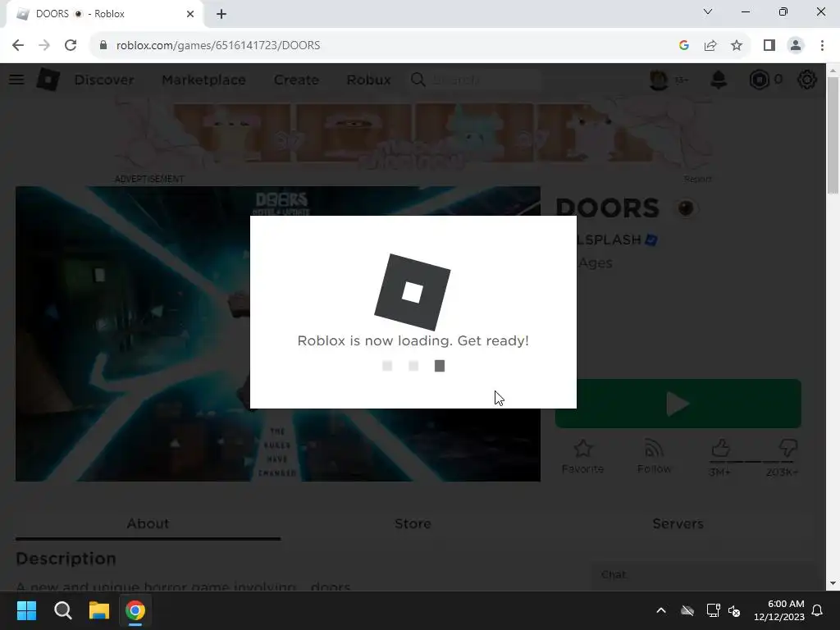Viewport: 840px width, 630px height.
Task: Reload the page
Action: pyautogui.click(x=71, y=45)
